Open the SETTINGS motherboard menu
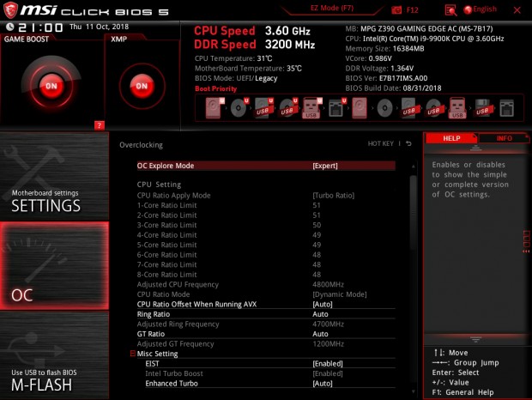The image size is (532, 400). point(54,176)
